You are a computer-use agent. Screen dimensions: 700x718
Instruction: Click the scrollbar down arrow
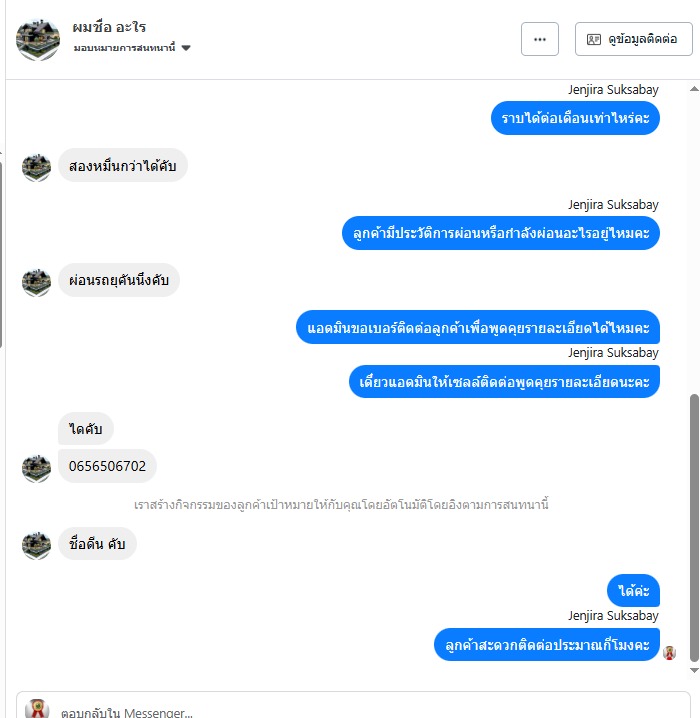click(x=694, y=670)
